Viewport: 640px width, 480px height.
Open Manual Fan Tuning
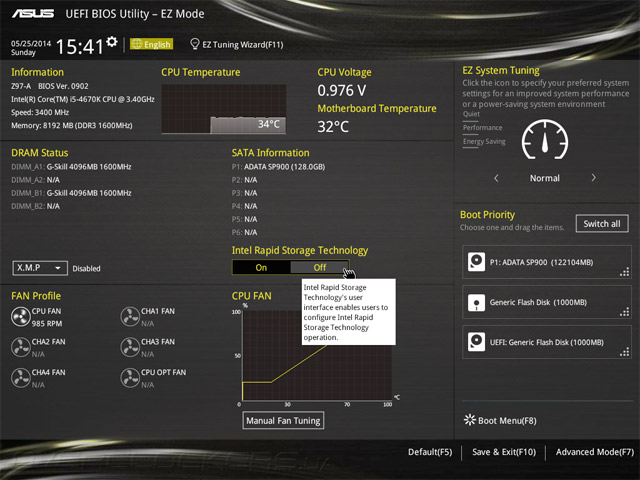(x=283, y=420)
